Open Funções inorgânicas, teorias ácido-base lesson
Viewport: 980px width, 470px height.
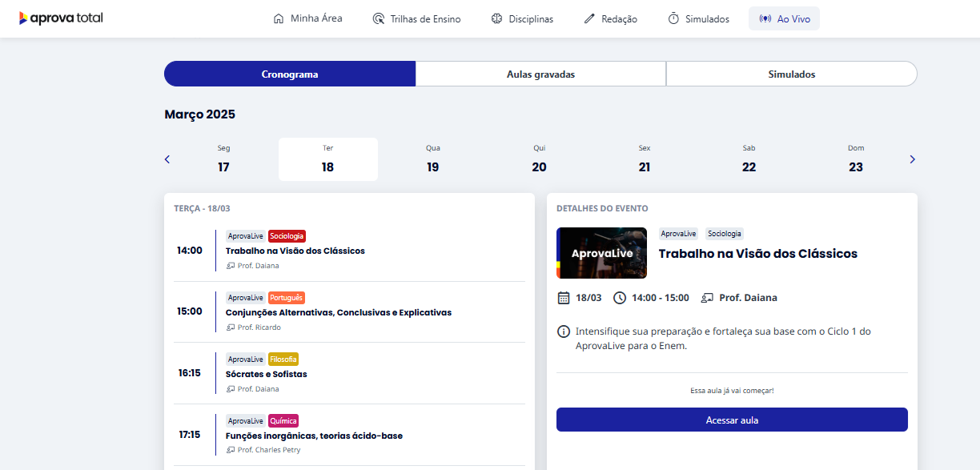(314, 436)
